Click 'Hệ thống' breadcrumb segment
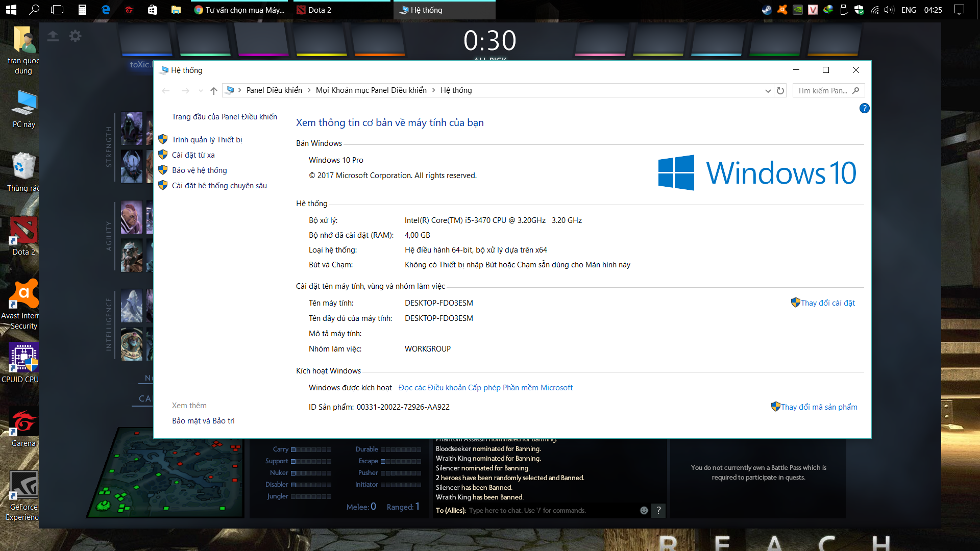This screenshot has width=980, height=551. point(456,90)
